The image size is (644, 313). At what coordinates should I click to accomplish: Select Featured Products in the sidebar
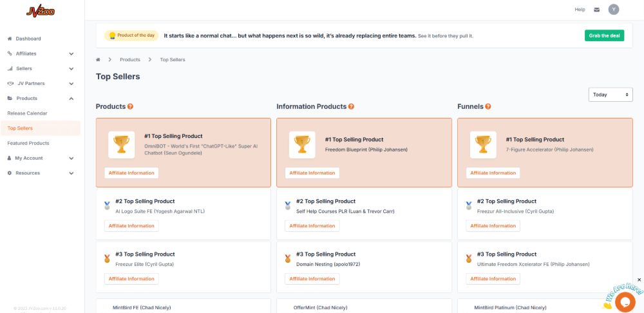pyautogui.click(x=28, y=143)
